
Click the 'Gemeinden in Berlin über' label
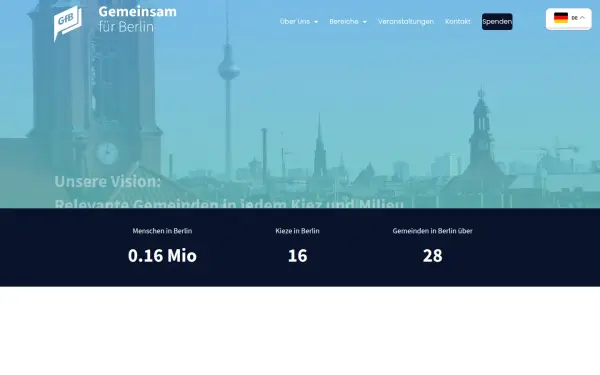click(x=432, y=231)
